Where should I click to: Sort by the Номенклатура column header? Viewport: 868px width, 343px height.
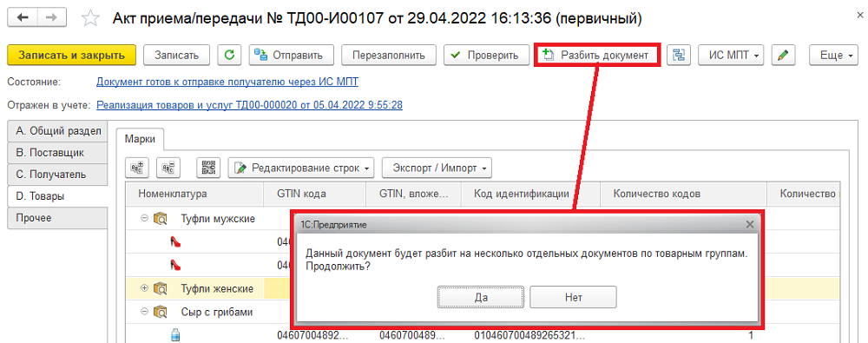(x=194, y=194)
